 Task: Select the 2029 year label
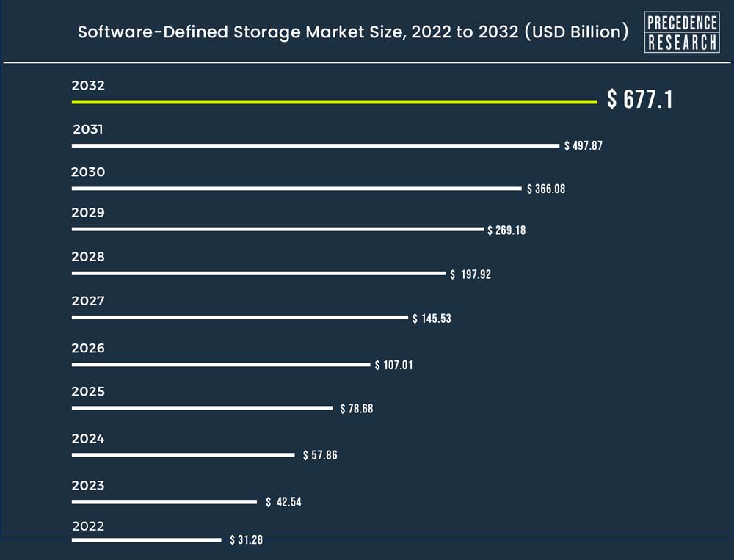[88, 213]
